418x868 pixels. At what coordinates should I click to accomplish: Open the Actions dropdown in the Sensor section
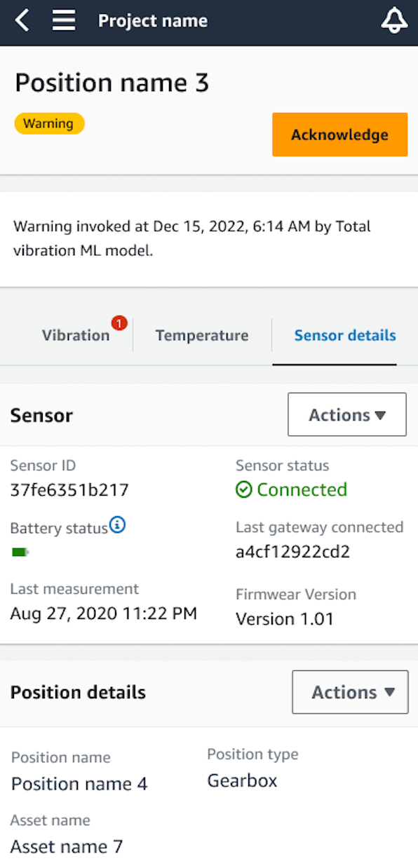pyautogui.click(x=346, y=414)
